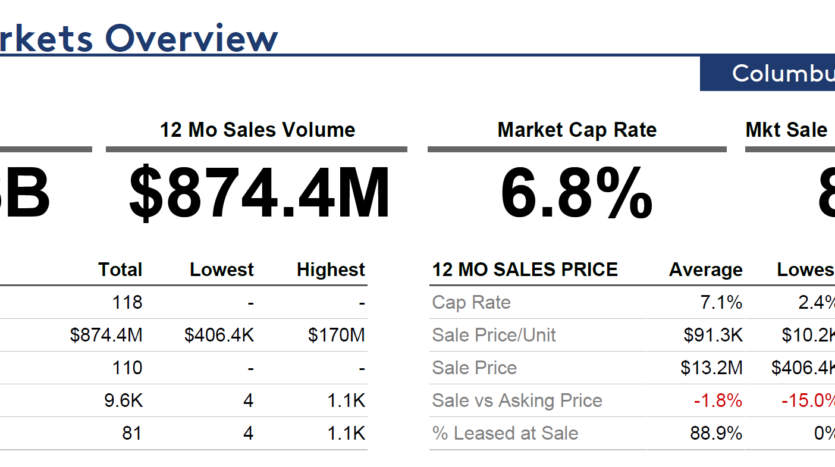Select the Average column header
The width and height of the screenshot is (835, 467).
[x=706, y=270]
